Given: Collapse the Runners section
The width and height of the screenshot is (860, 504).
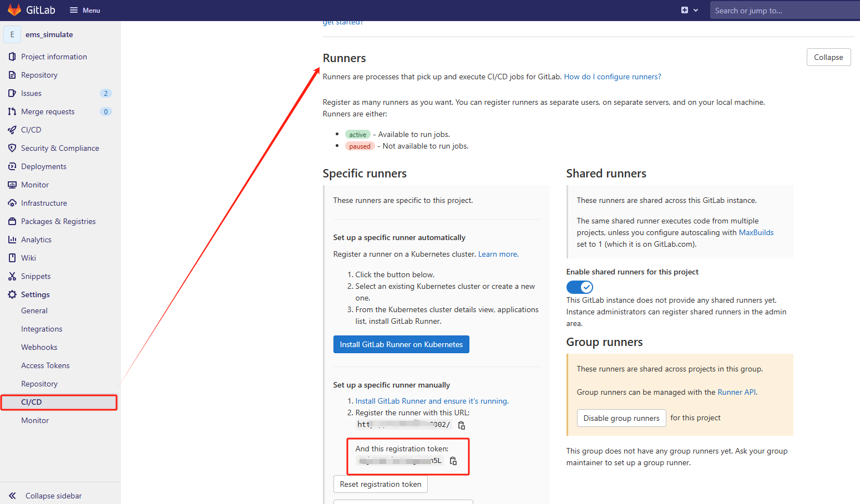Looking at the screenshot, I should (828, 57).
